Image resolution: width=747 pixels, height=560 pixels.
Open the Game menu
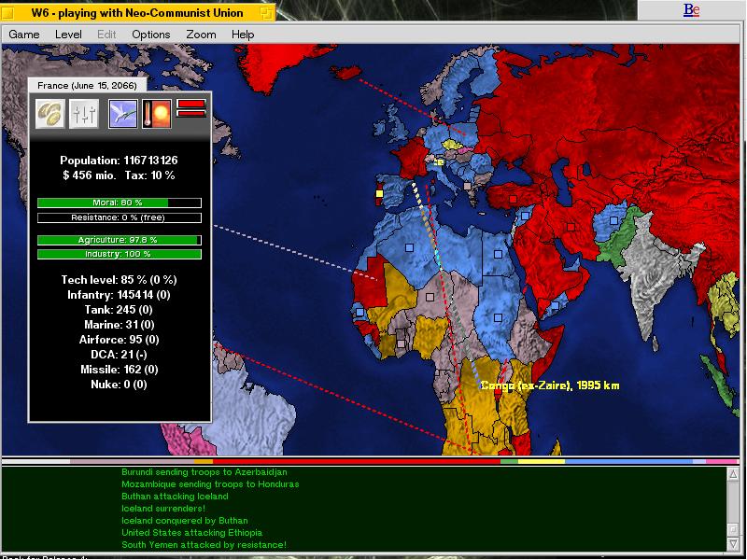click(24, 35)
